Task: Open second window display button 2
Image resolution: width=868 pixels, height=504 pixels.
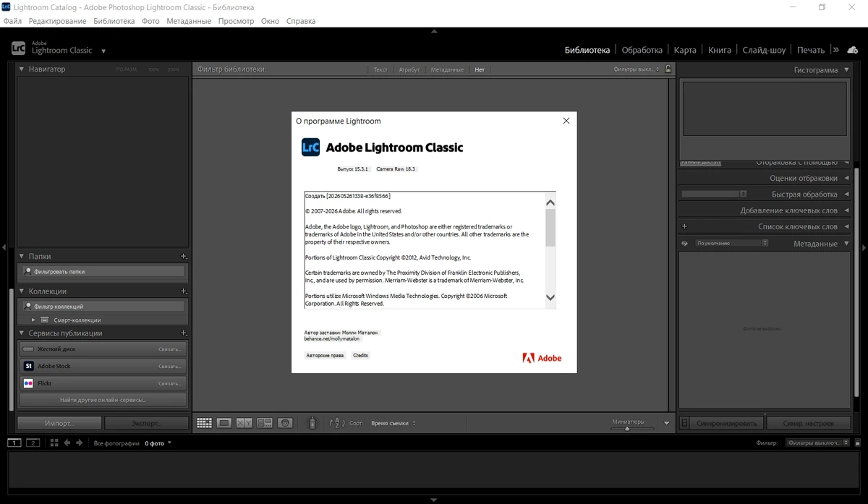Action: point(33,443)
